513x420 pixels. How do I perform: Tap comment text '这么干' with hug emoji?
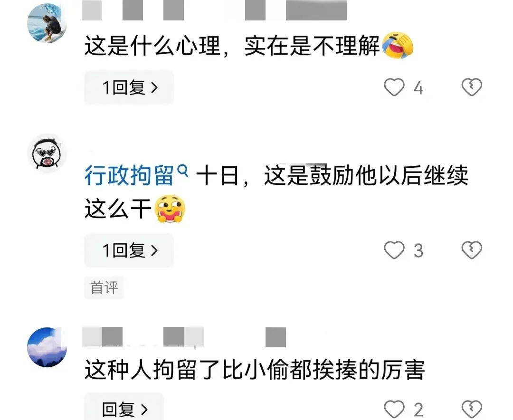[x=135, y=209]
